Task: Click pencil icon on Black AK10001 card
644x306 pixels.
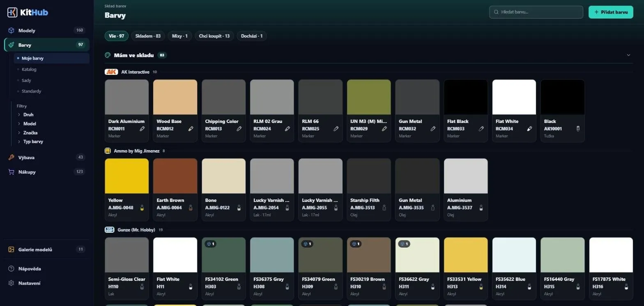Action: click(x=578, y=129)
